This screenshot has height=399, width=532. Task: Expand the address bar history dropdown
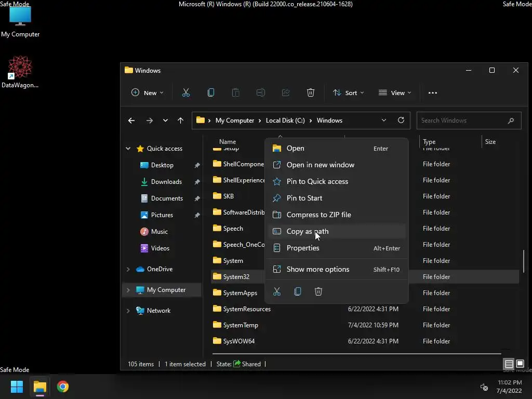click(384, 120)
